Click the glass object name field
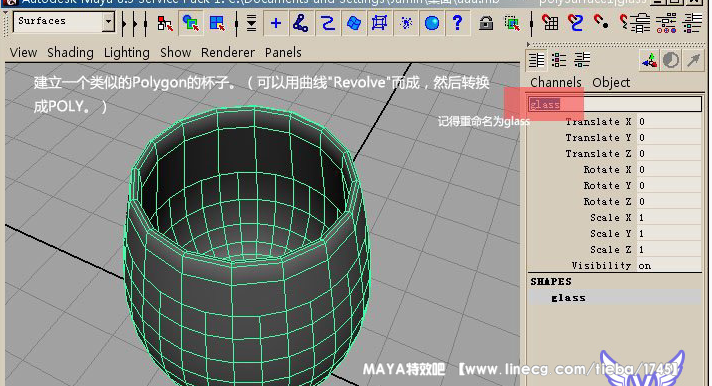This screenshot has height=386, width=712. pyautogui.click(x=614, y=104)
